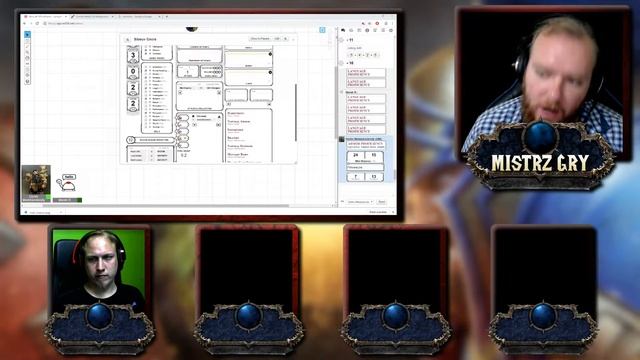This screenshot has width=640, height=360.
Task: Open the Compendium sidebar tab
Action: pos(367,30)
